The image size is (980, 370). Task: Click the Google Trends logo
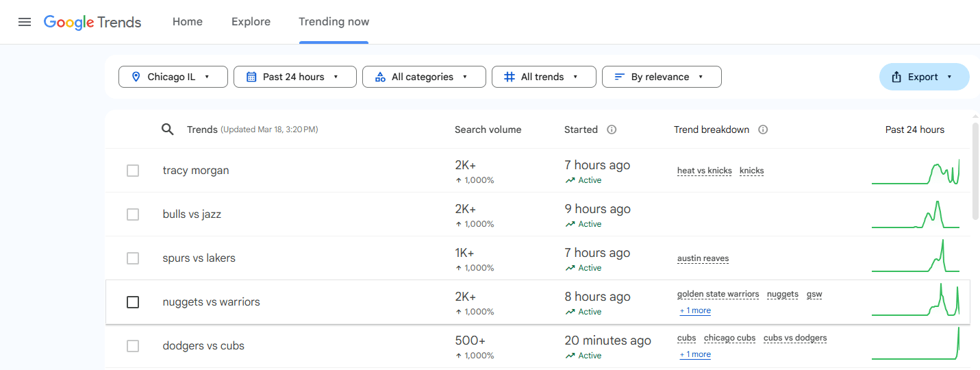click(92, 22)
